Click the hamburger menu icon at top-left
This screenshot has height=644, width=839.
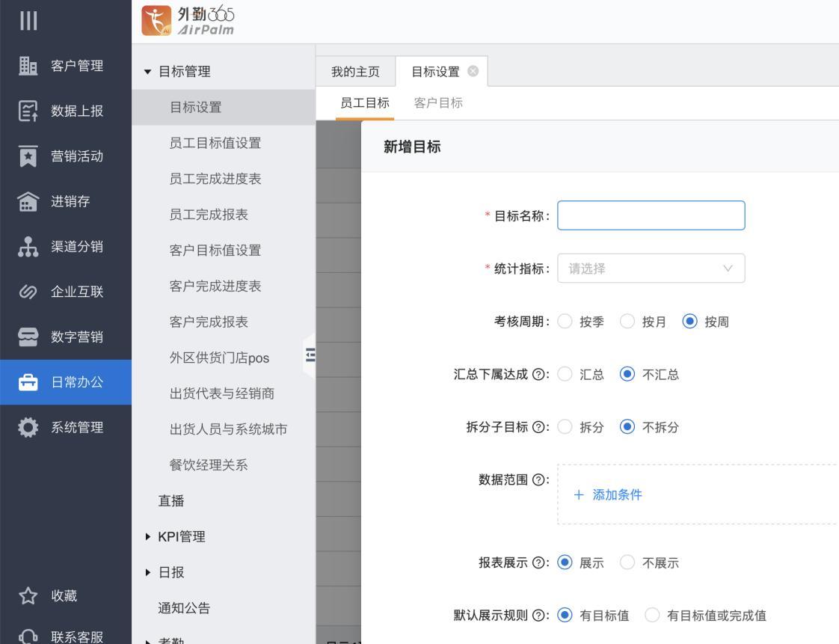click(28, 21)
